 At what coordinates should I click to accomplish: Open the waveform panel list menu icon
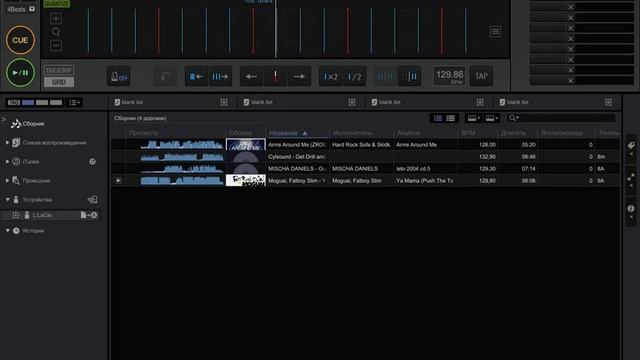point(495,31)
